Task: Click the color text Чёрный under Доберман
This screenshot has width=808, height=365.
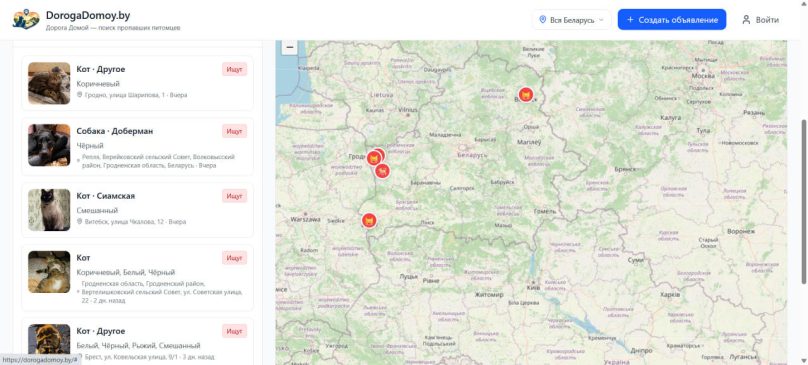Action: 90,145
